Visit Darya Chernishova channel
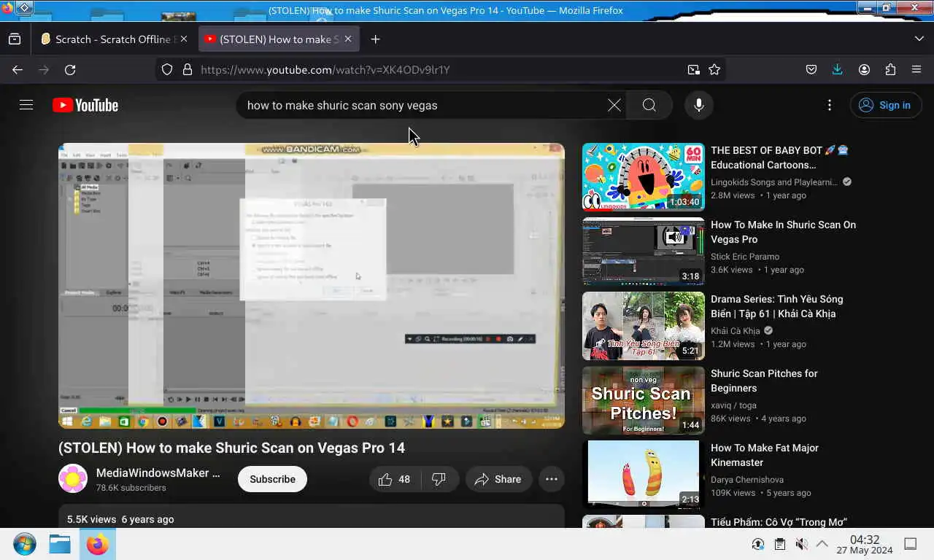Image resolution: width=934 pixels, height=560 pixels. tap(747, 480)
